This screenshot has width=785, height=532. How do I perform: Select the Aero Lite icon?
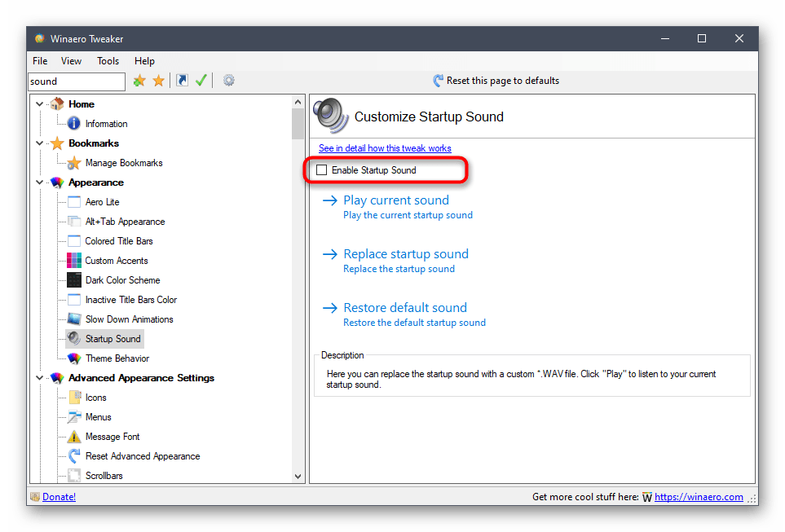point(74,202)
